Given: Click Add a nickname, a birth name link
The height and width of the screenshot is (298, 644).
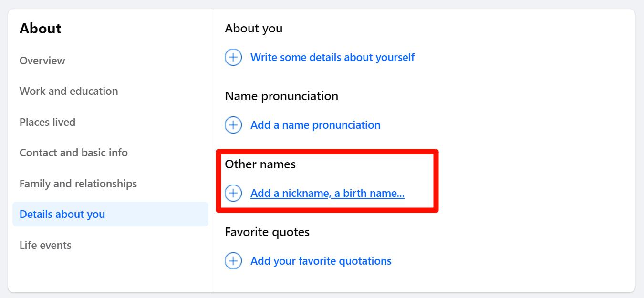Looking at the screenshot, I should coord(327,194).
